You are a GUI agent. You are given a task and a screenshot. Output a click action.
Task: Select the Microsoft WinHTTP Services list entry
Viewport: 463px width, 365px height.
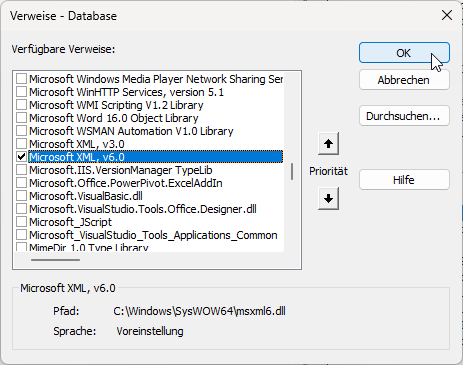(x=126, y=92)
